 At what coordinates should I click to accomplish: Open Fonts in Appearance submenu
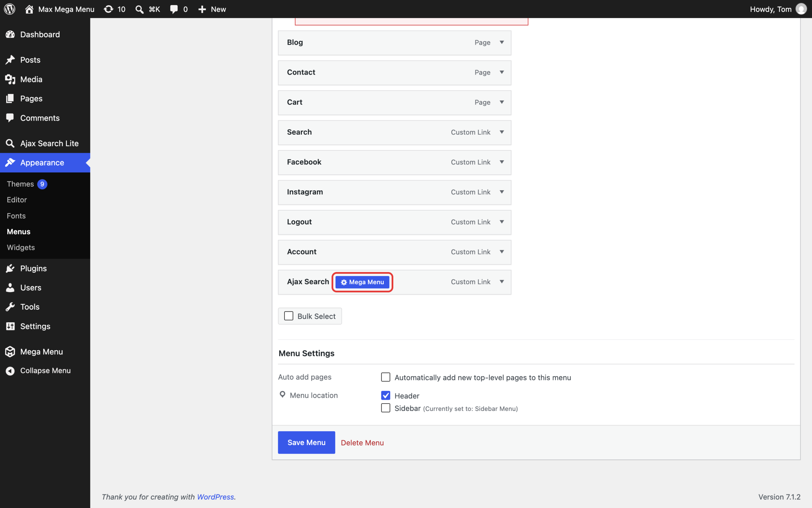(16, 216)
